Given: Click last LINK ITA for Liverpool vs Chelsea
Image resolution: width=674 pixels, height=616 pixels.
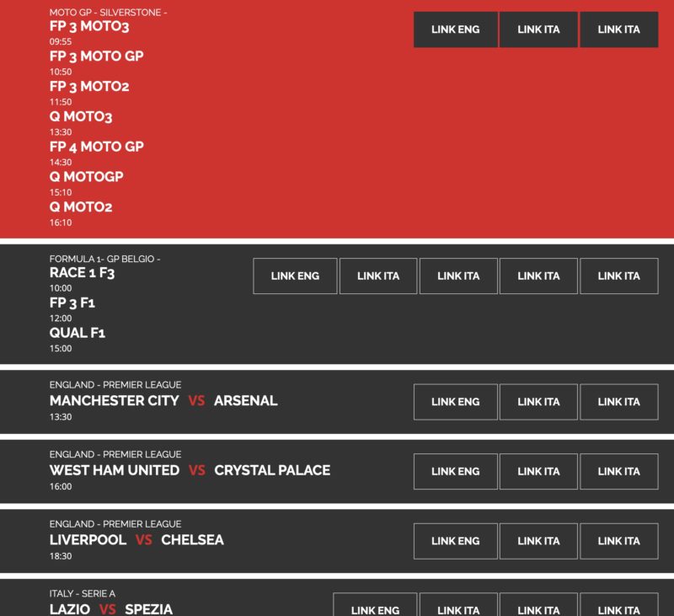Looking at the screenshot, I should coord(618,541).
